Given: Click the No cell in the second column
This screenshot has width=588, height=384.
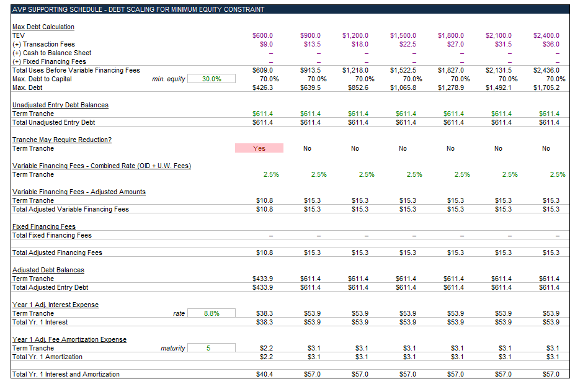Looking at the screenshot, I should coord(307,148).
